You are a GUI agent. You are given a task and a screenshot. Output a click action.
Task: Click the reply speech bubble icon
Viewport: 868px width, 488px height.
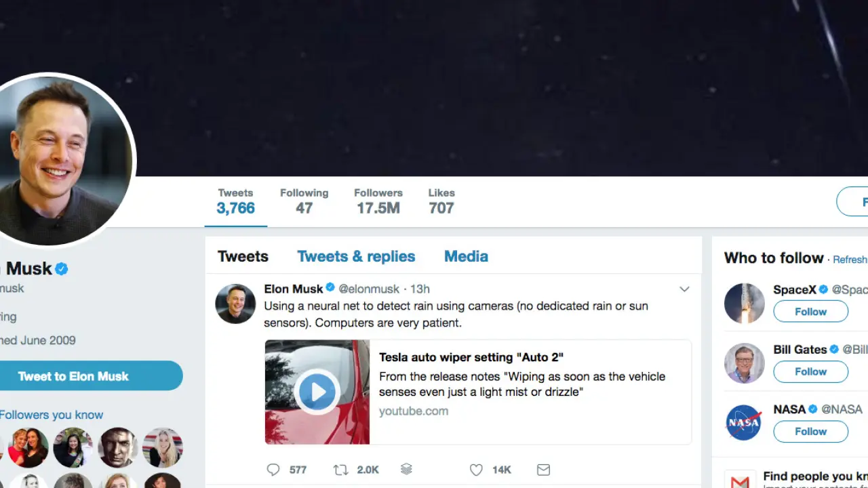point(273,469)
